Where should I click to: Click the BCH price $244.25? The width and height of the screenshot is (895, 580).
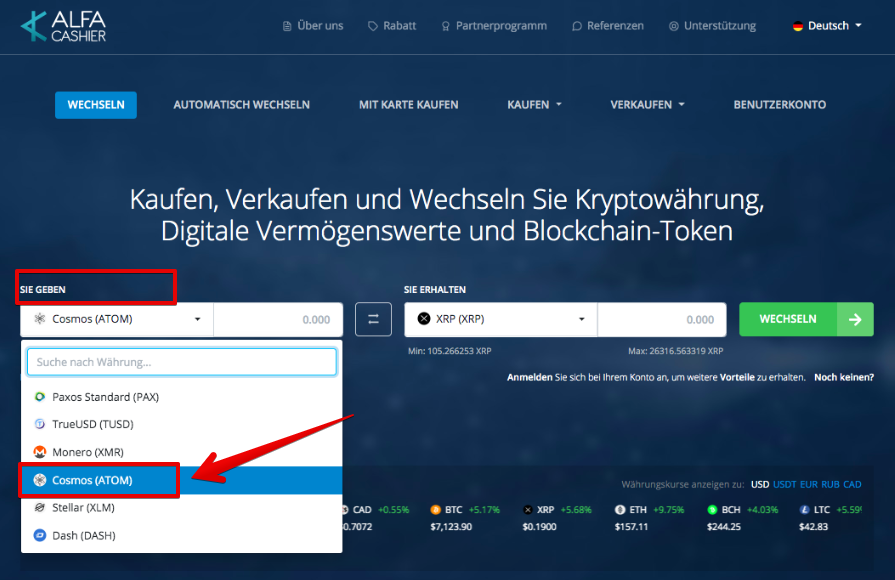click(724, 526)
